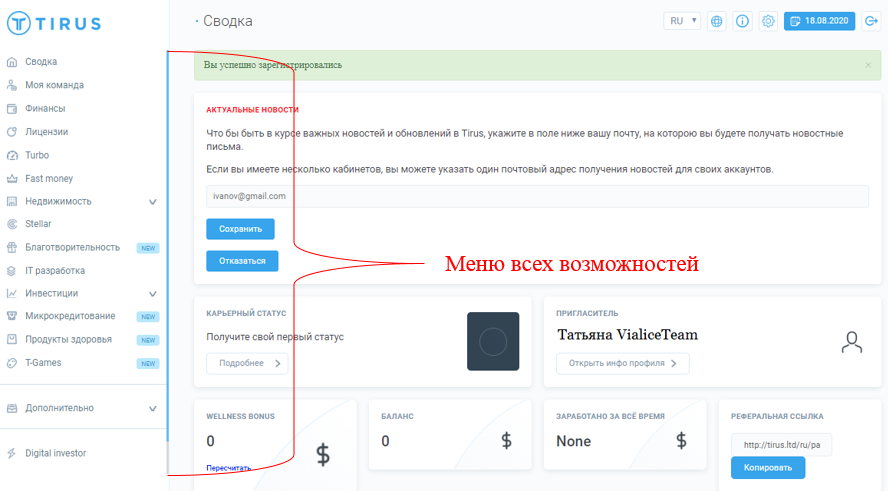
Task: Open the Сводка menu item
Action: pos(41,62)
